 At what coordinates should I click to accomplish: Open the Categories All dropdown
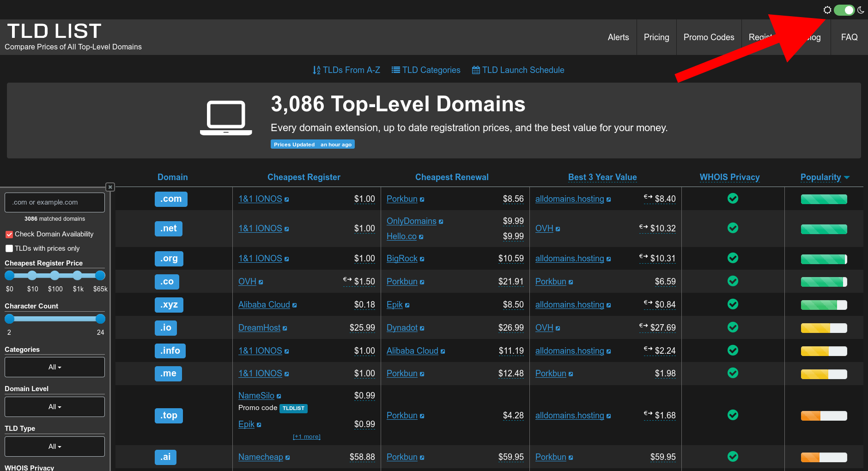pos(54,367)
